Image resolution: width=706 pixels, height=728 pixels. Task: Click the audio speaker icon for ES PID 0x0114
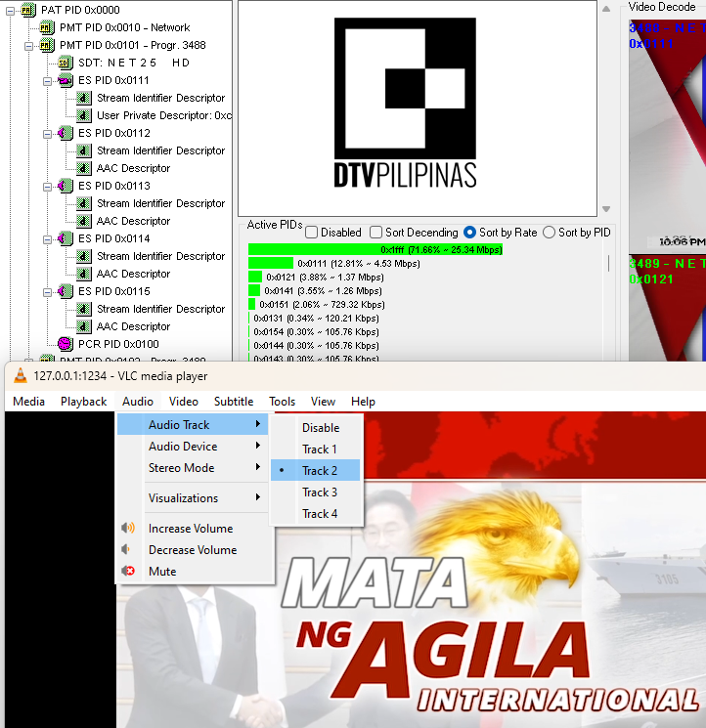point(66,238)
